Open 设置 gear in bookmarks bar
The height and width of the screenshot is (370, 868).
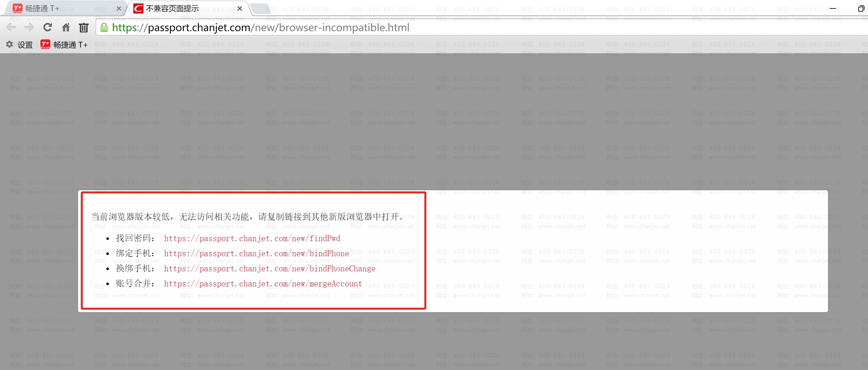tap(19, 44)
